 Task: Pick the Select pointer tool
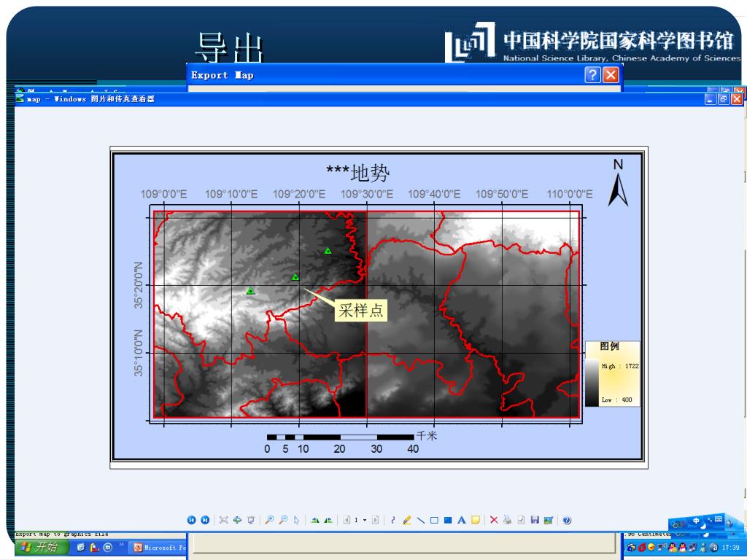point(296,520)
